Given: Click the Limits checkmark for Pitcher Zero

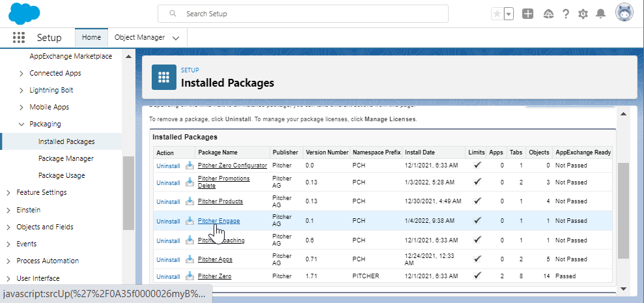Looking at the screenshot, I should coord(477,276).
